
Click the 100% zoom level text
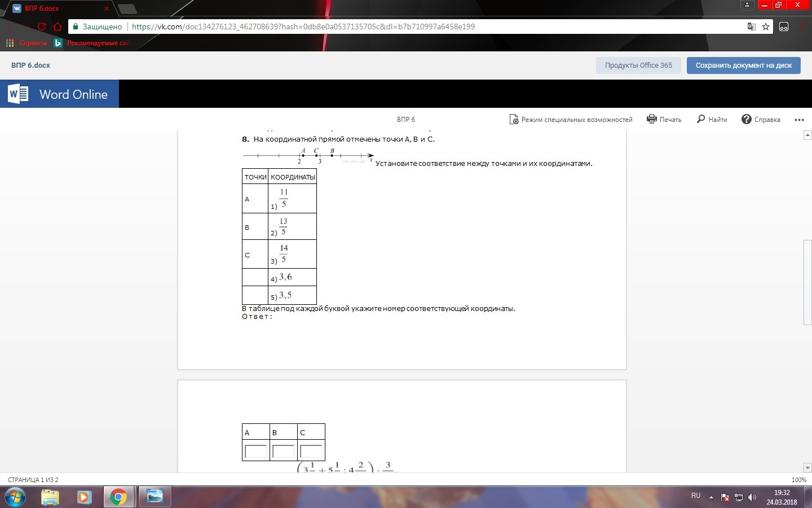point(799,480)
